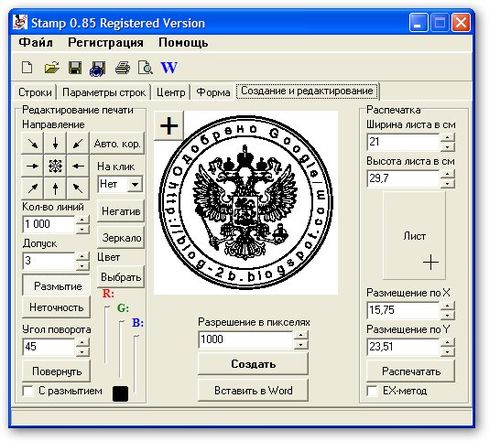Toggle the EX-метод checkbox
500x441 pixels.
point(372,391)
